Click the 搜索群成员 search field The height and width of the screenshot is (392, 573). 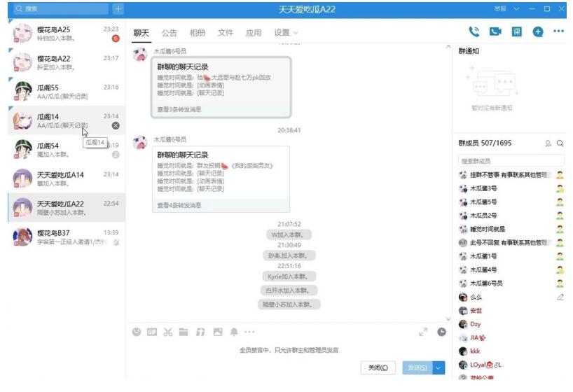(x=504, y=162)
